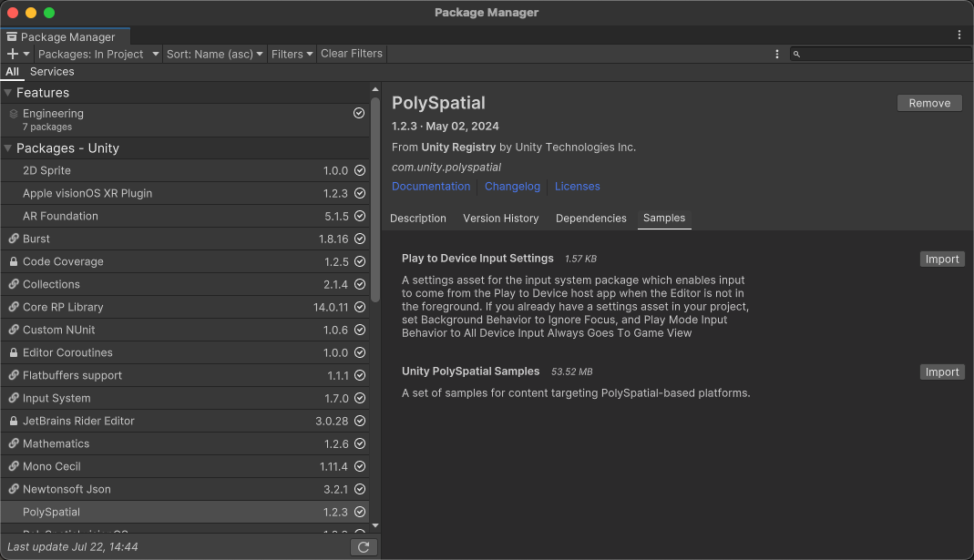Open the vertical dots menu beside search
The image size is (974, 560).
coord(776,54)
